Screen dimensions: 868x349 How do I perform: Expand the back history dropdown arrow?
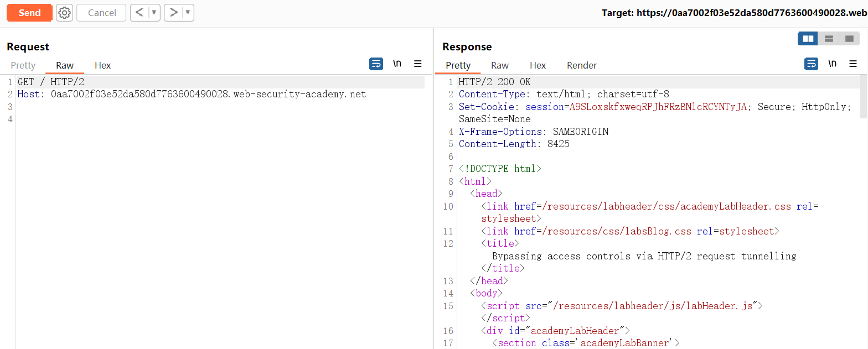pos(154,13)
